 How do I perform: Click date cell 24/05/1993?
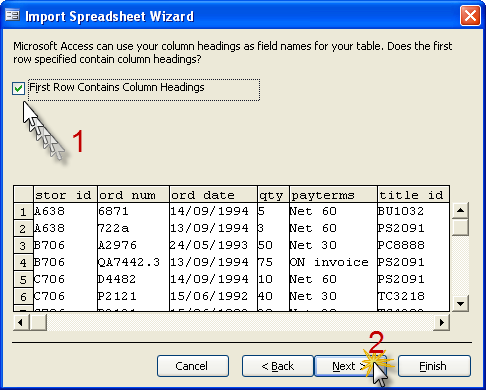pyautogui.click(x=213, y=245)
